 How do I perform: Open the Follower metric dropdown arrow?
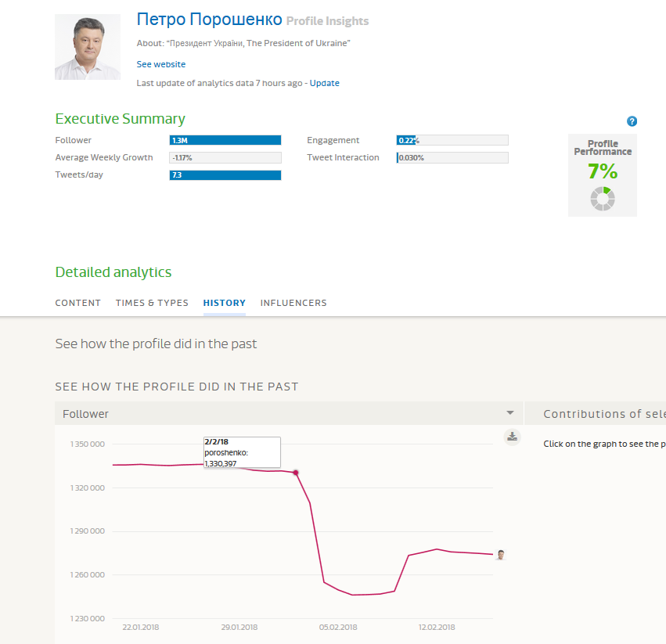(x=510, y=413)
